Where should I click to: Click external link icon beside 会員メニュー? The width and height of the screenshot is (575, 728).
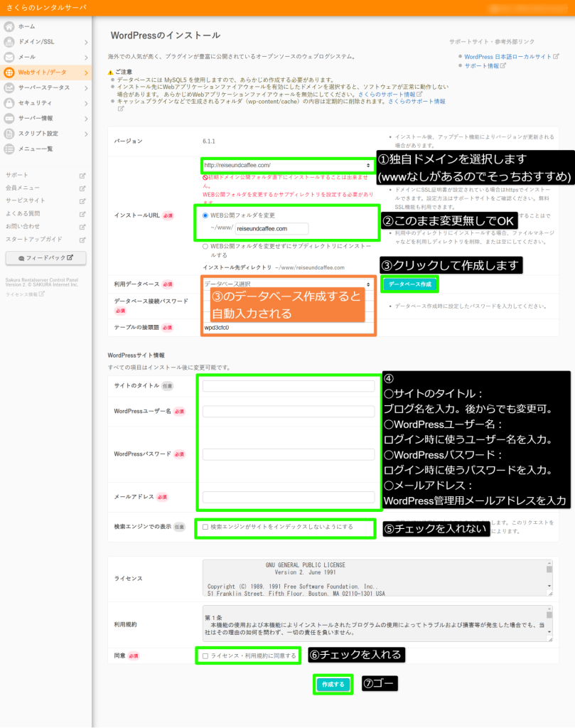[82, 188]
